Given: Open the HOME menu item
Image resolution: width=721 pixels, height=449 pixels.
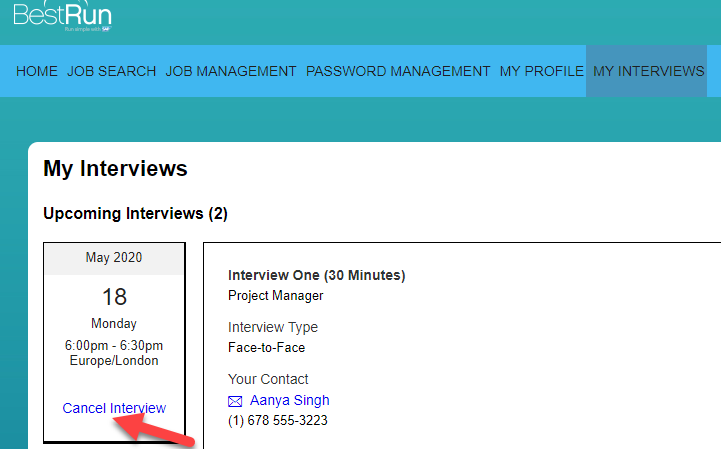Looking at the screenshot, I should (x=37, y=71).
